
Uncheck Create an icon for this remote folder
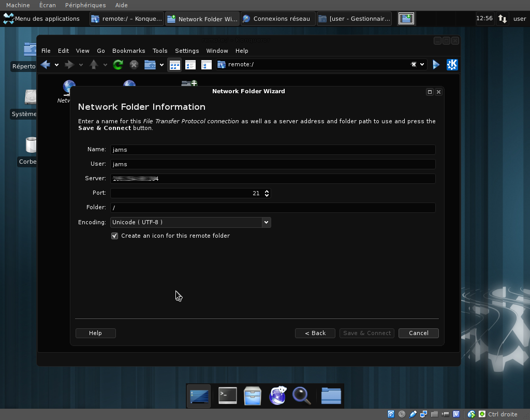[115, 236]
